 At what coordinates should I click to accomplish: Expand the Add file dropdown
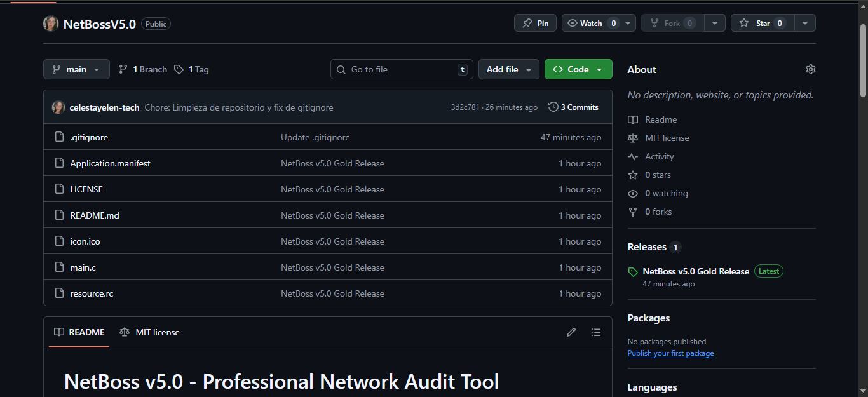click(508, 69)
